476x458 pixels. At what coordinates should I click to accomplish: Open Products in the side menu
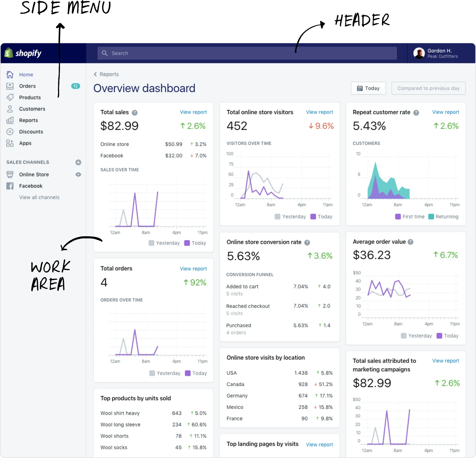tap(30, 97)
